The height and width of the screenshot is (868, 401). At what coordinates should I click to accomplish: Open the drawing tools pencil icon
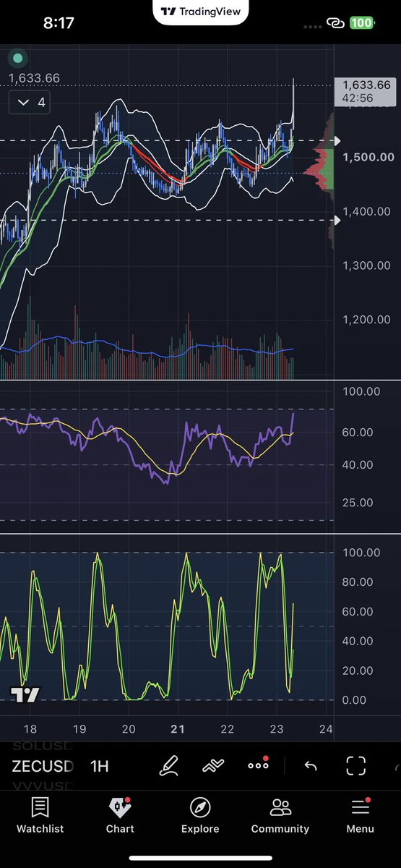pos(170,765)
